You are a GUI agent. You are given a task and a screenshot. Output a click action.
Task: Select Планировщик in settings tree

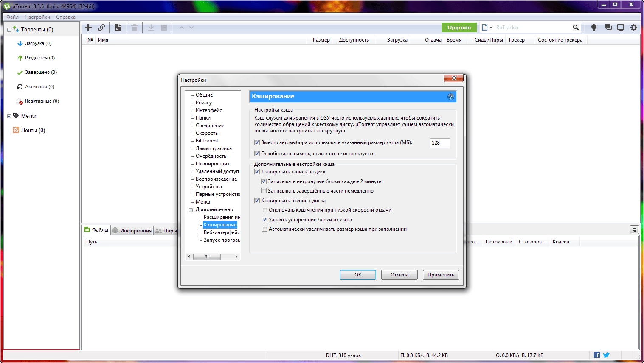[x=213, y=164]
